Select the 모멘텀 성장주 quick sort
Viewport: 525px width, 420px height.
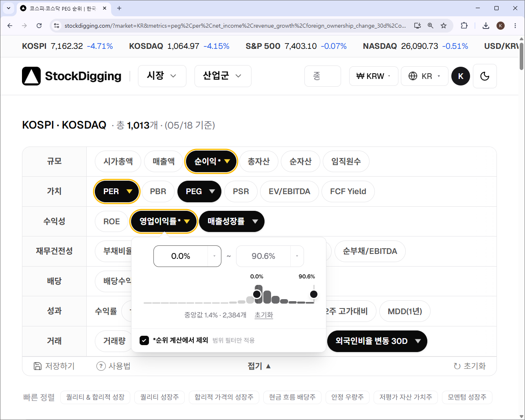[x=467, y=397]
